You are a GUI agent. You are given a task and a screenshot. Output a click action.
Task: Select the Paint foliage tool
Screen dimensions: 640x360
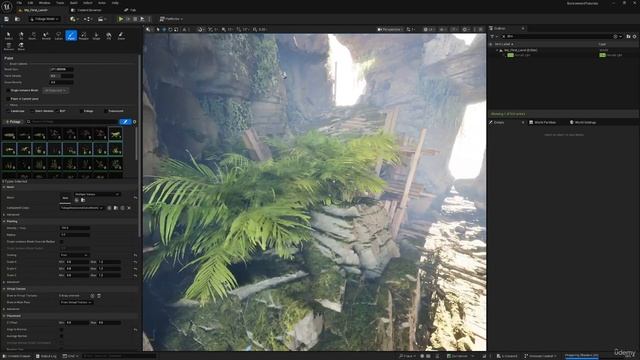[71, 36]
